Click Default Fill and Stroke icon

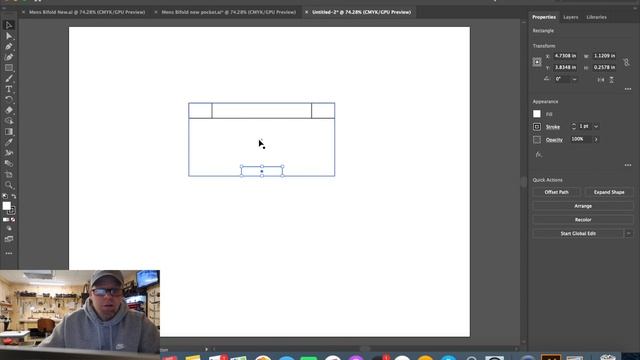[5, 196]
